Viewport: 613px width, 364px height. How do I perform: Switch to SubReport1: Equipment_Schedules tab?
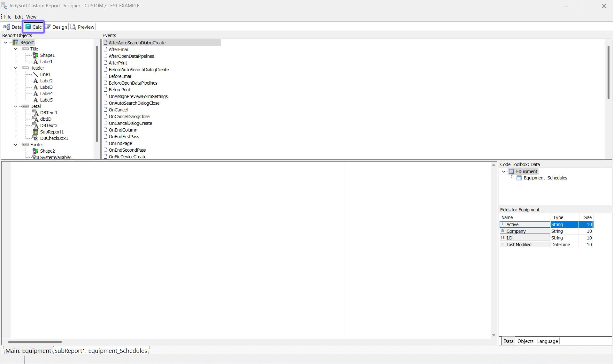[101, 351]
